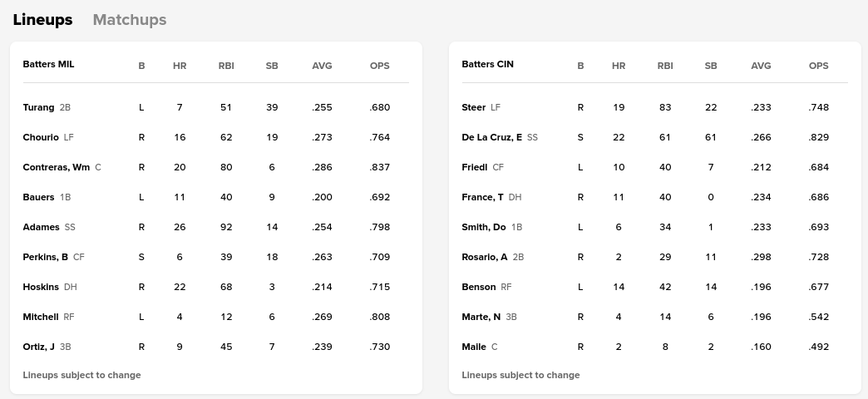Select Maile from CIN batters
Image resolution: width=868 pixels, height=399 pixels.
[473, 347]
